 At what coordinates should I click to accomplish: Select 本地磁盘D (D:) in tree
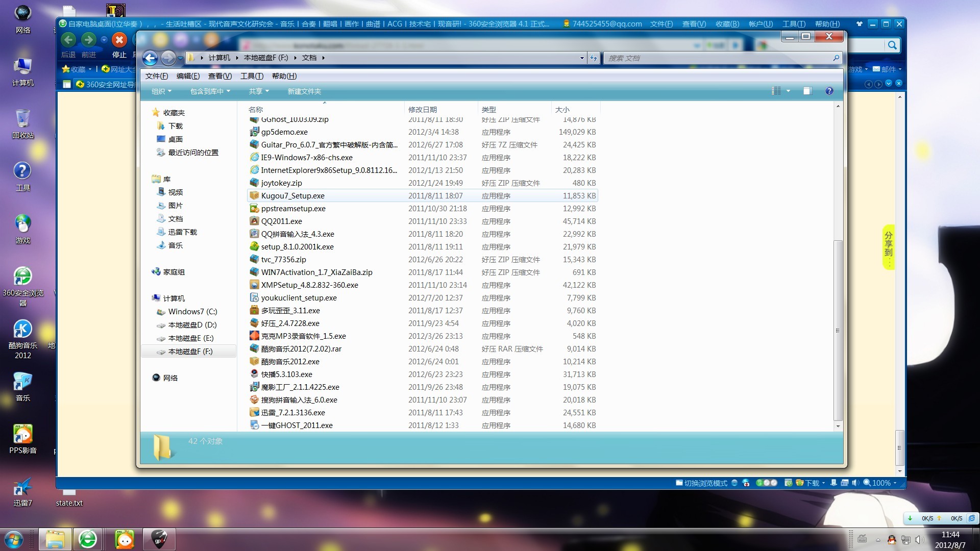point(192,325)
